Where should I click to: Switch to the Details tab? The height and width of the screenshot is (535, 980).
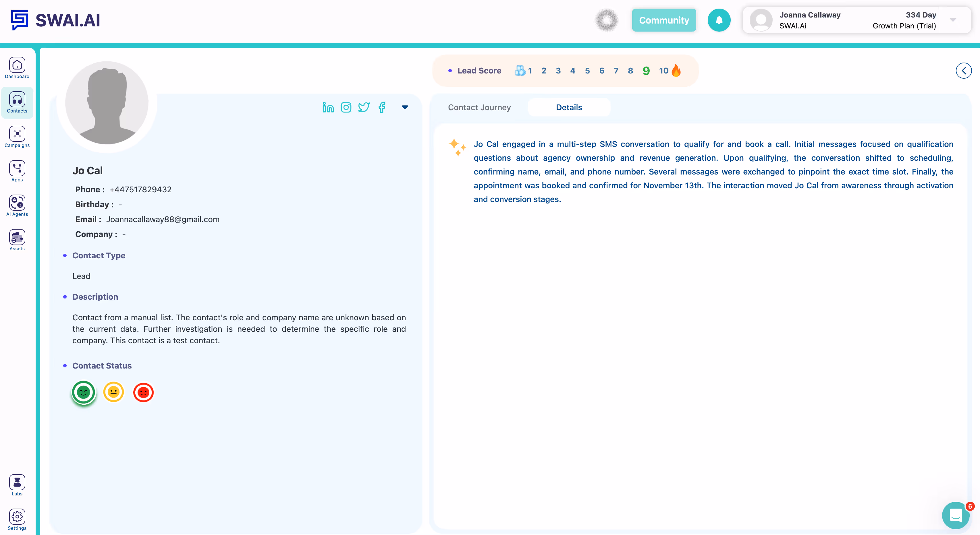point(569,107)
